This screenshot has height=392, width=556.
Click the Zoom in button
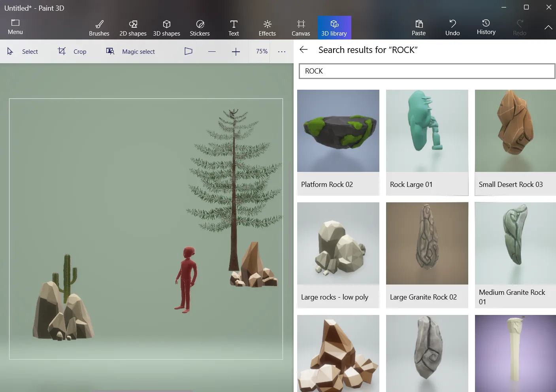pyautogui.click(x=236, y=51)
